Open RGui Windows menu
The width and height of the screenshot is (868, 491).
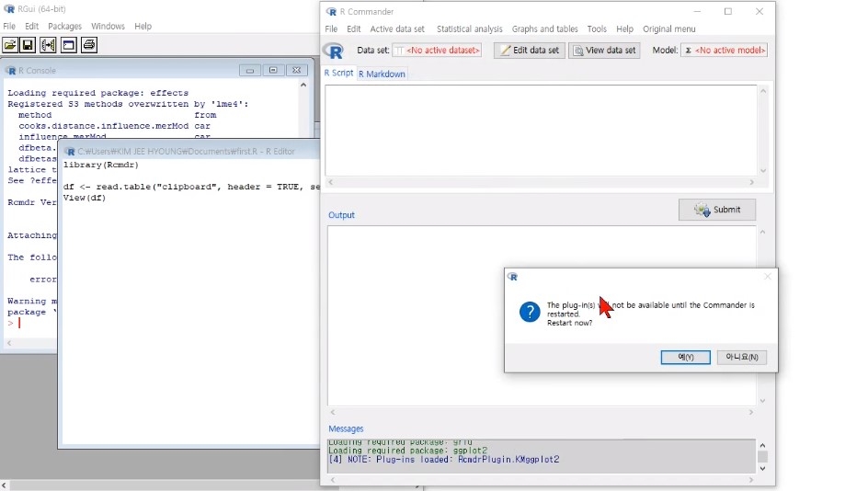click(x=108, y=26)
